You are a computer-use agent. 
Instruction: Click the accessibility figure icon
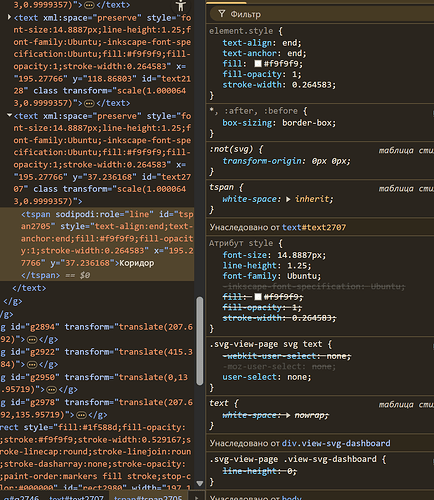tap(181, 5)
